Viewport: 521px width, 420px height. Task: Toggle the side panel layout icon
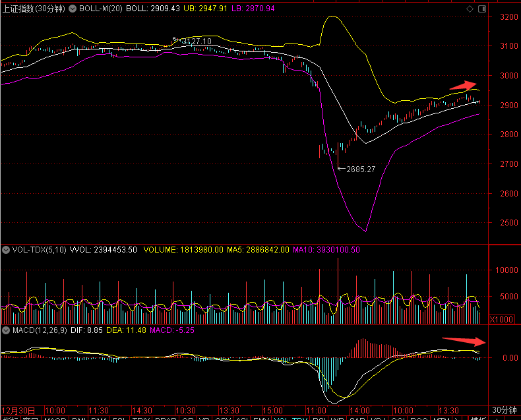pos(482,9)
